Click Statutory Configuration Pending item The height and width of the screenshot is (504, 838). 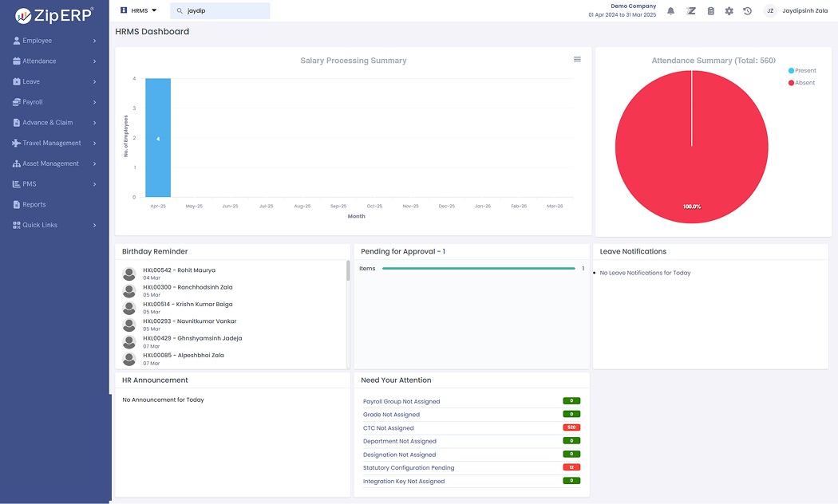409,468
